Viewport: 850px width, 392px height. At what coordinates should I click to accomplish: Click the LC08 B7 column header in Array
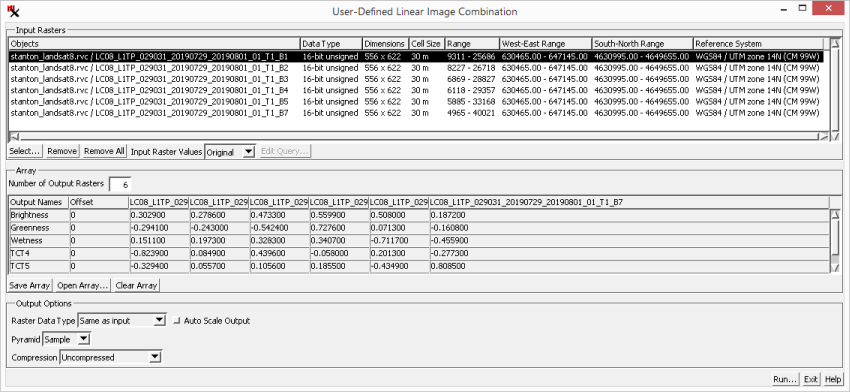(x=629, y=203)
